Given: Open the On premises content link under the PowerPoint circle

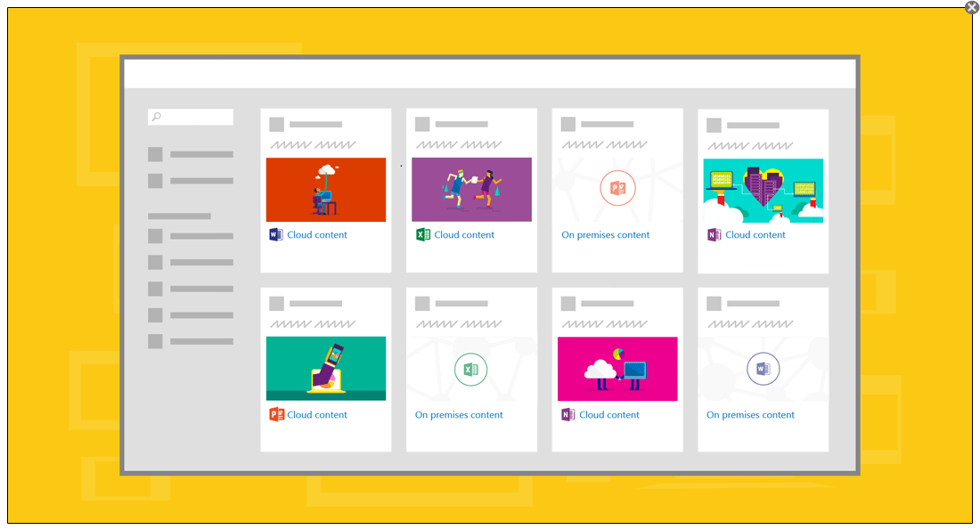Looking at the screenshot, I should click(x=606, y=235).
